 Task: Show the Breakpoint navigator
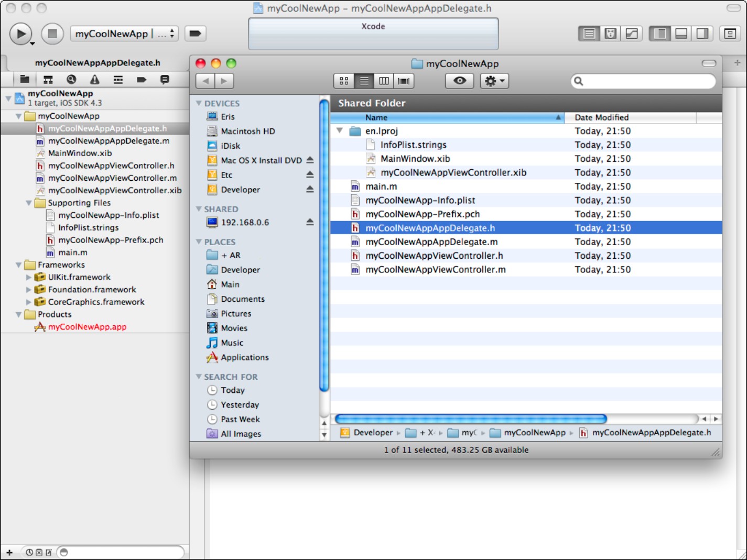[142, 80]
